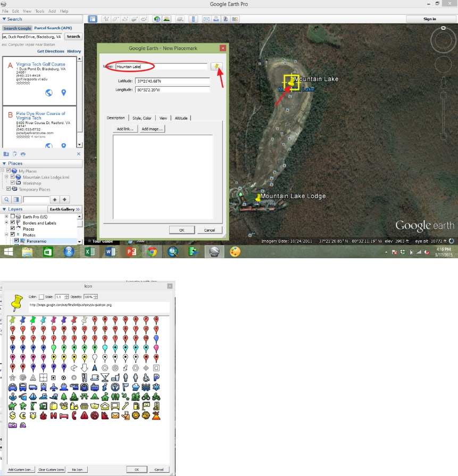458x476 pixels.
Task: Click the Add Polygon toolbar icon
Action: pos(115,19)
